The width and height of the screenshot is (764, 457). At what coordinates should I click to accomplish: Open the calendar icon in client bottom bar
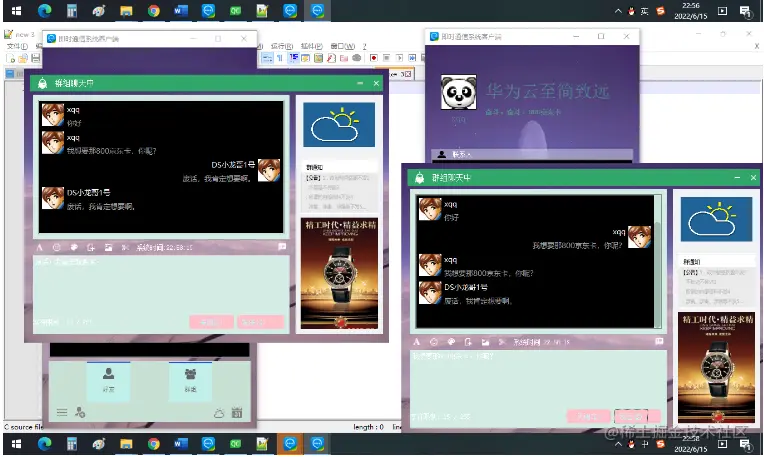coord(237,413)
